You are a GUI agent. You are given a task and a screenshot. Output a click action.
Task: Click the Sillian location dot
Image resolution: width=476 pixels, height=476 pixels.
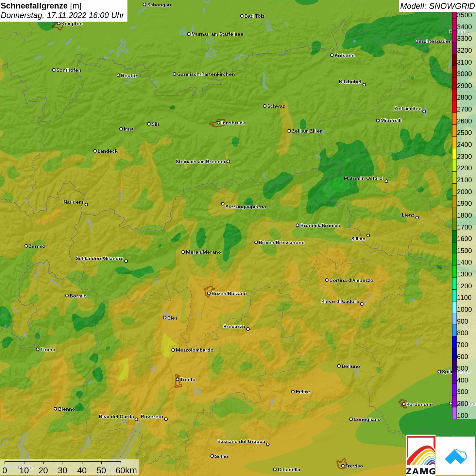(368, 235)
